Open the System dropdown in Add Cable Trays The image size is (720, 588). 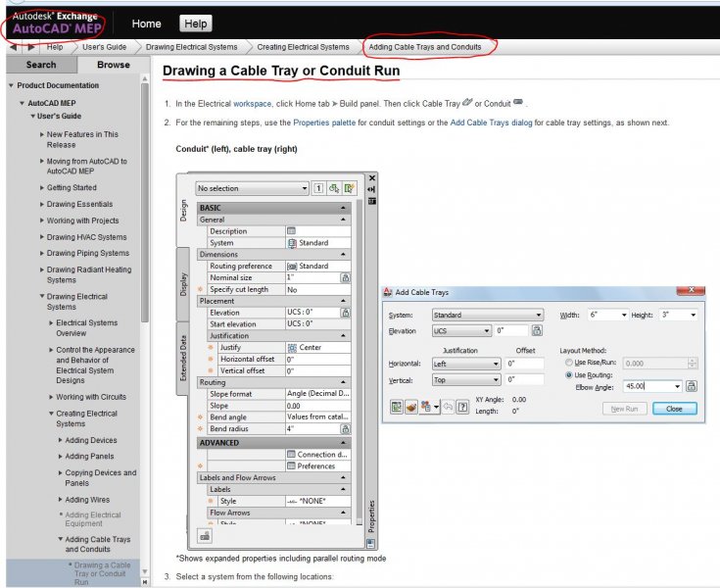pos(488,316)
